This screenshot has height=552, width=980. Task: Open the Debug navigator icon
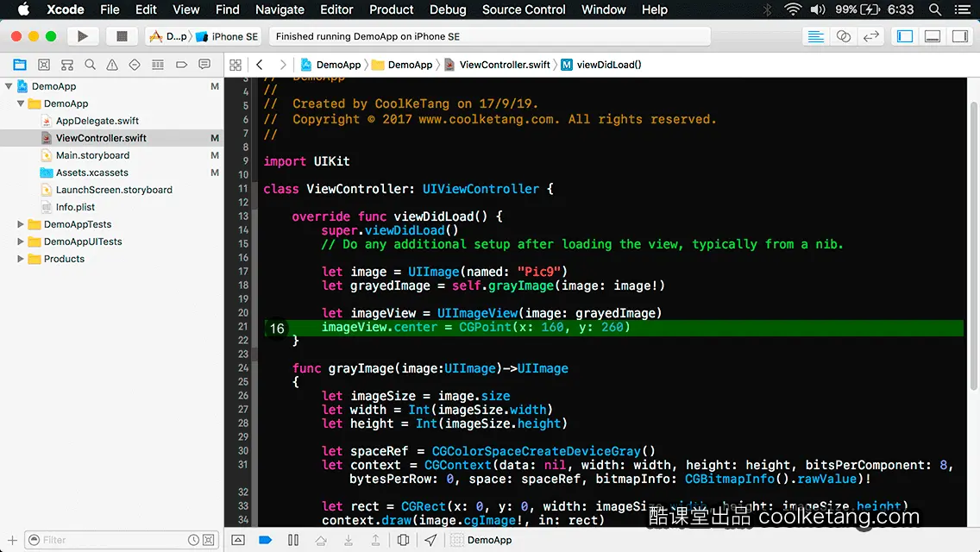[x=158, y=65]
